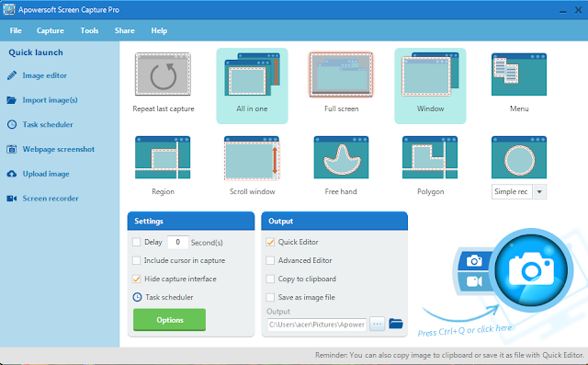588x365 pixels.
Task: Pick the Window capture mode
Action: coord(430,86)
